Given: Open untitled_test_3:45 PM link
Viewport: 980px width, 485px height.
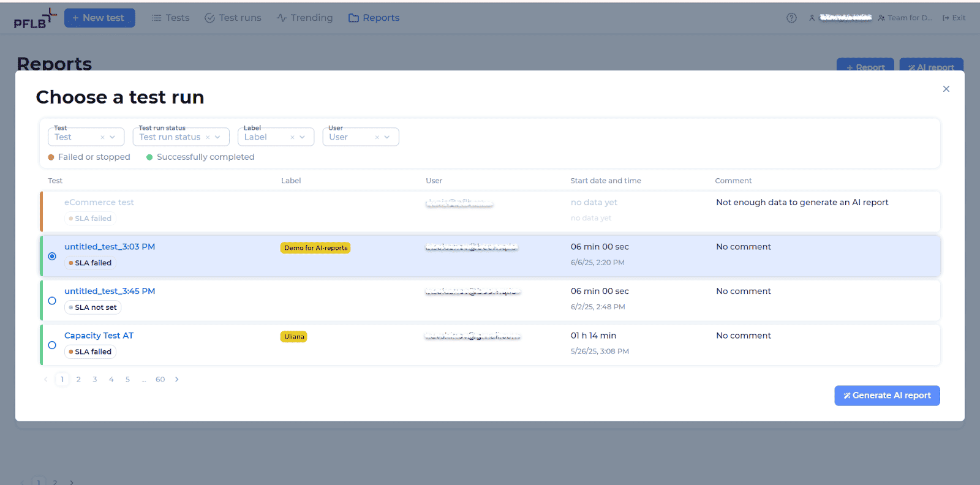Looking at the screenshot, I should point(110,291).
